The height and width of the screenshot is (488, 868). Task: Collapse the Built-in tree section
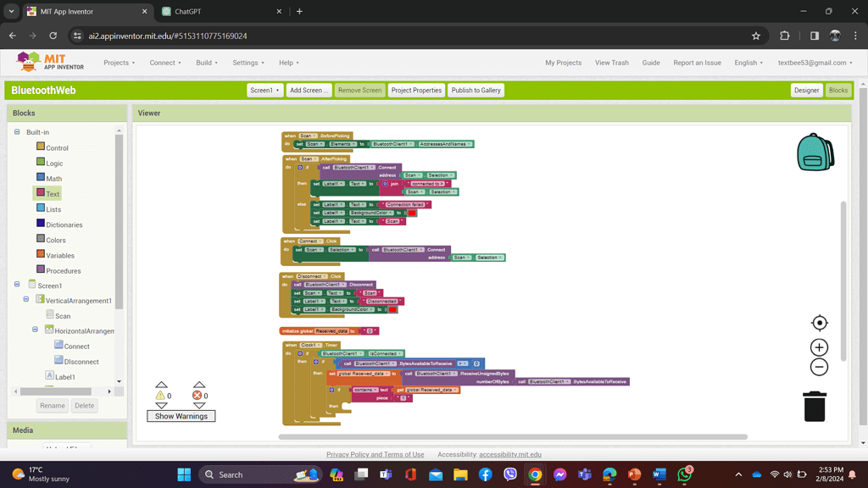[17, 132]
